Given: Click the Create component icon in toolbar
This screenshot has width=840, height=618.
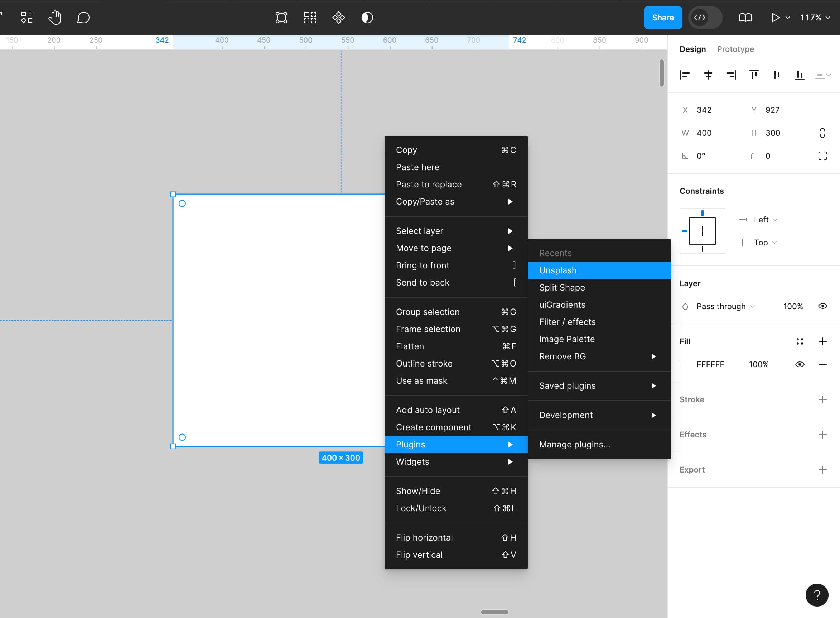Looking at the screenshot, I should [x=339, y=18].
